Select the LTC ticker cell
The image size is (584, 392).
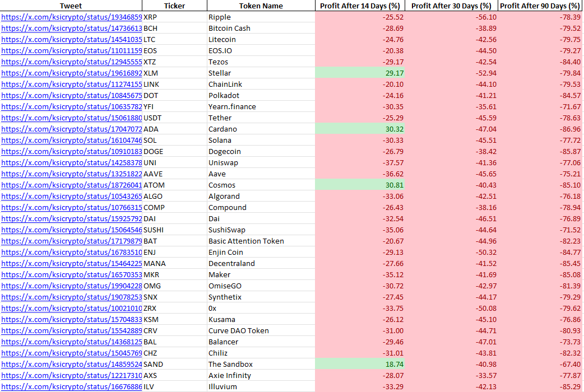(174, 39)
